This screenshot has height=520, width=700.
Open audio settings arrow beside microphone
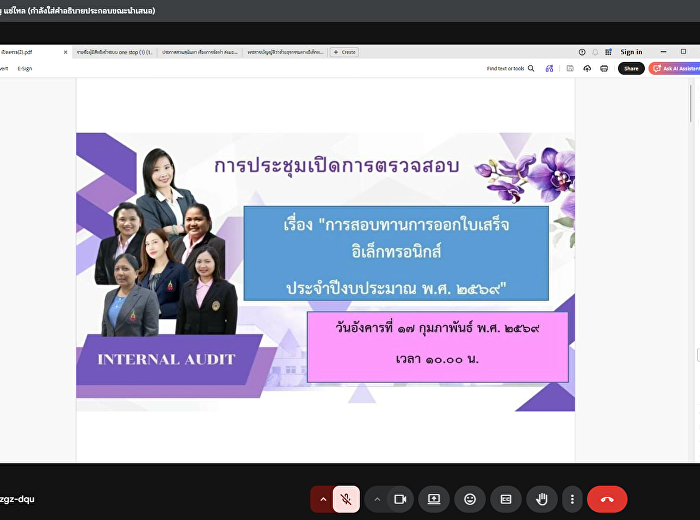323,499
